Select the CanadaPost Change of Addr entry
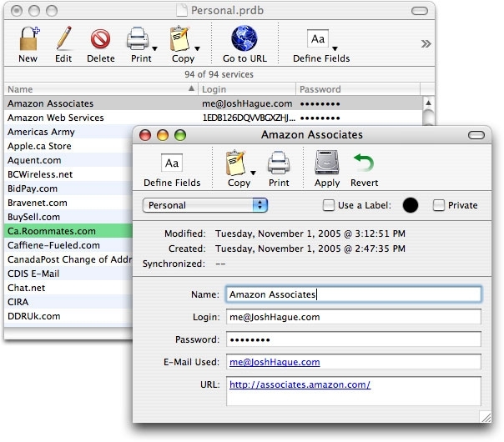Screen dimensions: 504x442 68,259
